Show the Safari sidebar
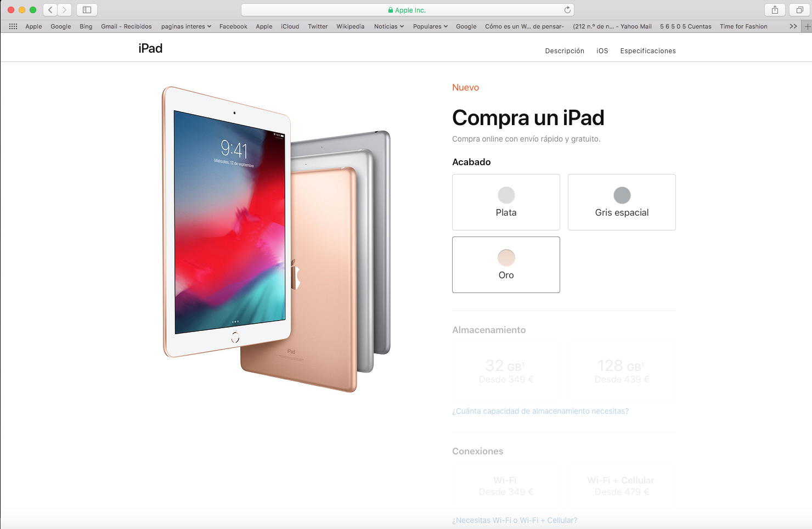This screenshot has width=812, height=529. coord(87,10)
